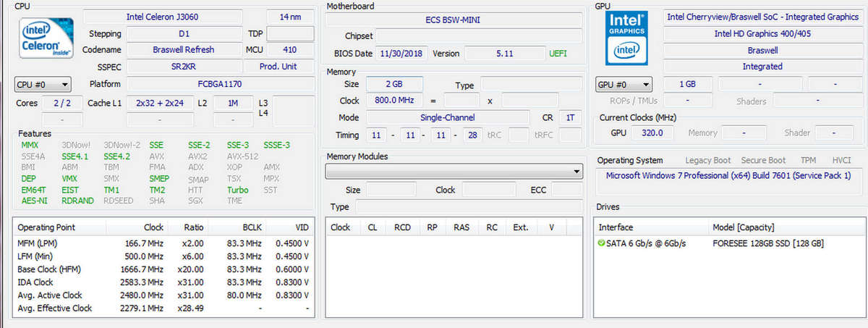Click the Prod. Unit field

click(x=278, y=66)
